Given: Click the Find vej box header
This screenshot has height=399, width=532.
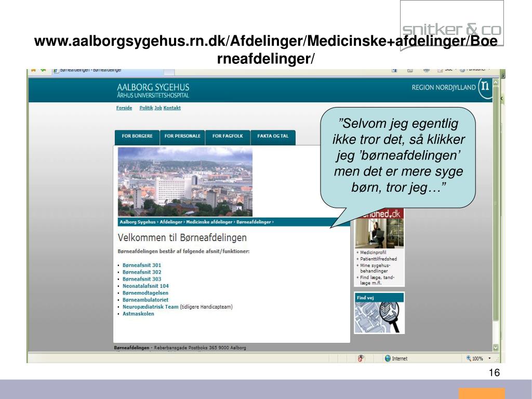Looking at the screenshot, I should coord(379,298).
